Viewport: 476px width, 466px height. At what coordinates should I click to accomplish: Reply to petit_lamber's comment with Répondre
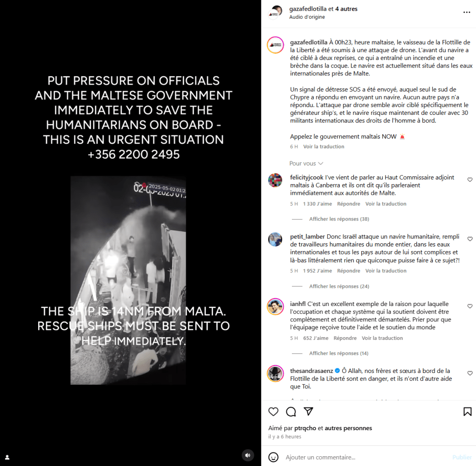click(x=349, y=271)
